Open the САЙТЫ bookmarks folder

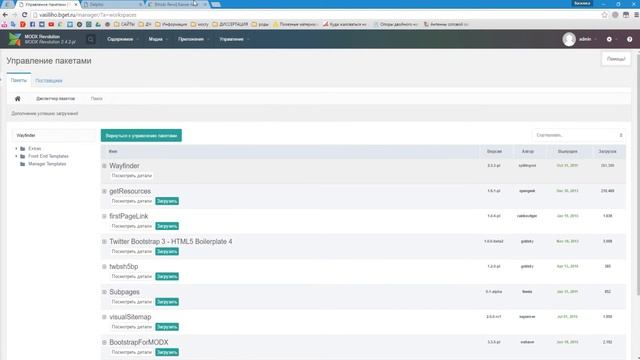[124, 24]
